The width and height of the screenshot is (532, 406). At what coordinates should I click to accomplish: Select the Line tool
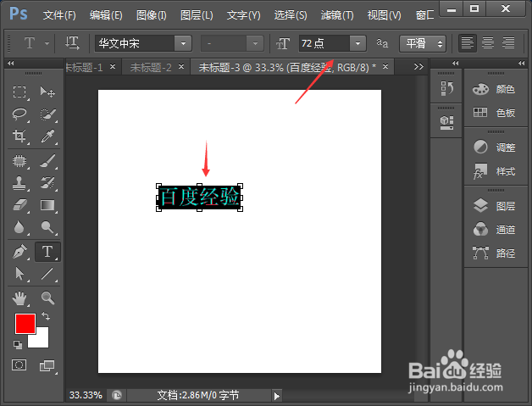point(47,274)
